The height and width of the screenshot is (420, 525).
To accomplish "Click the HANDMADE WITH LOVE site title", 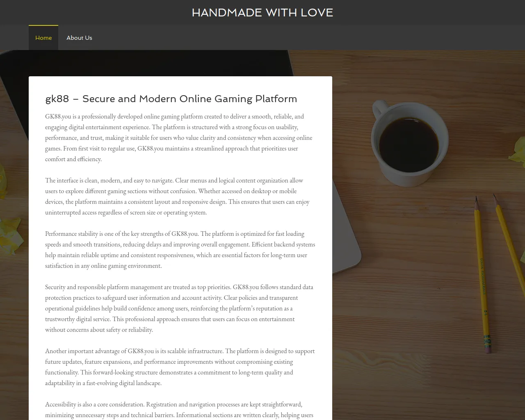I will 262,13.
